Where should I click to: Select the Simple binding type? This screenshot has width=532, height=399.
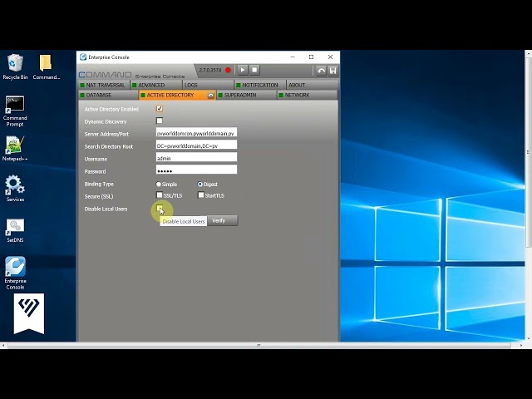coord(159,185)
